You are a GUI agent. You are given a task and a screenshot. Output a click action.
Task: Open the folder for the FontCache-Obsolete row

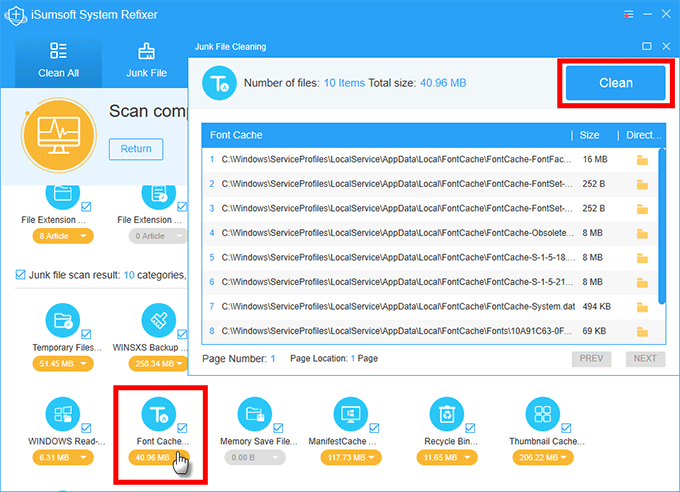click(642, 234)
